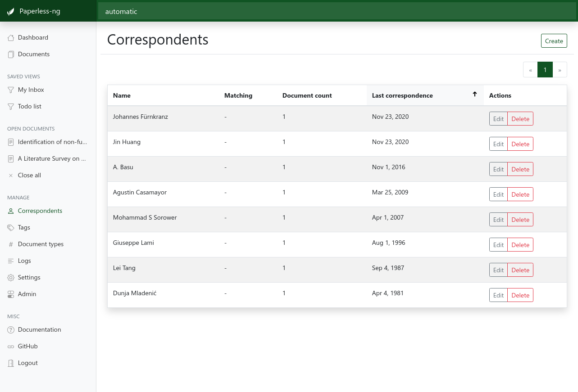Click the Paperless-ng leaf logo icon

coord(11,11)
